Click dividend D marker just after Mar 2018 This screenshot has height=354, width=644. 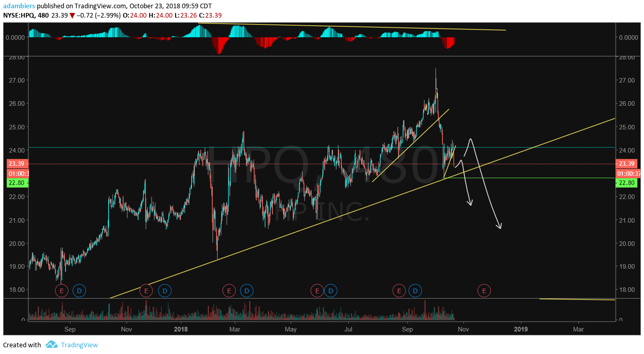coord(247,291)
